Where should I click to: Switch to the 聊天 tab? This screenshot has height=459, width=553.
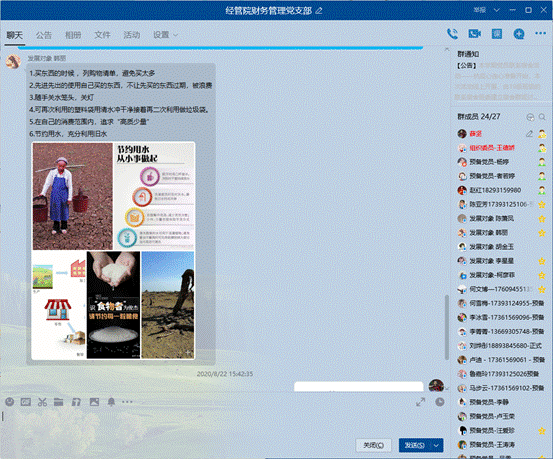(15, 35)
